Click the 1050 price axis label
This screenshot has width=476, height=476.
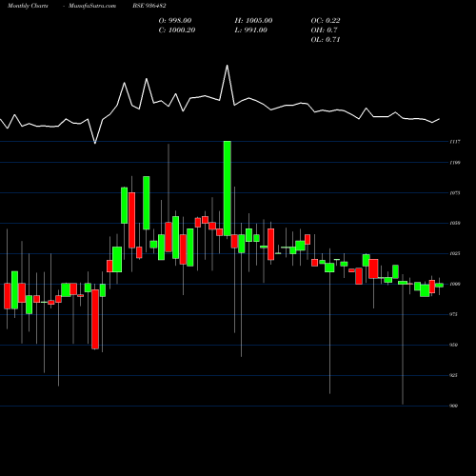[x=455, y=224]
